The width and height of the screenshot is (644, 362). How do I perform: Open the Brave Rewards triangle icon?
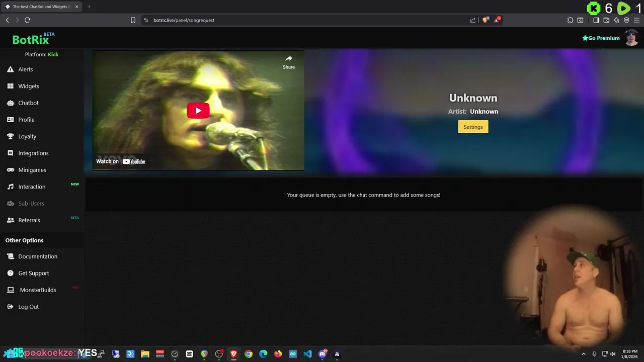point(498,20)
